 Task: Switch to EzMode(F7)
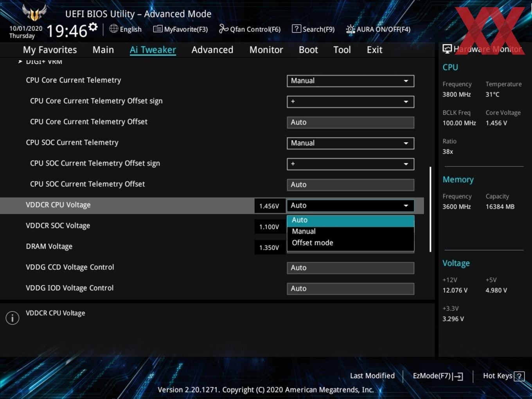(438, 376)
